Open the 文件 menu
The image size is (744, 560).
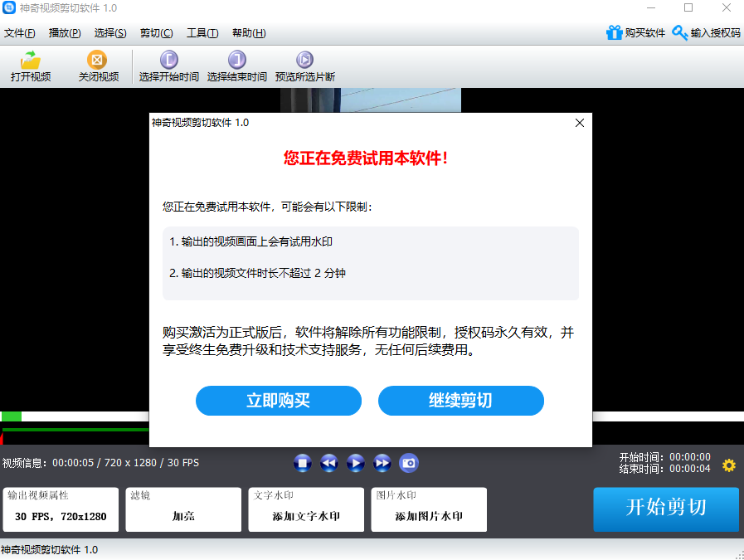tap(20, 33)
